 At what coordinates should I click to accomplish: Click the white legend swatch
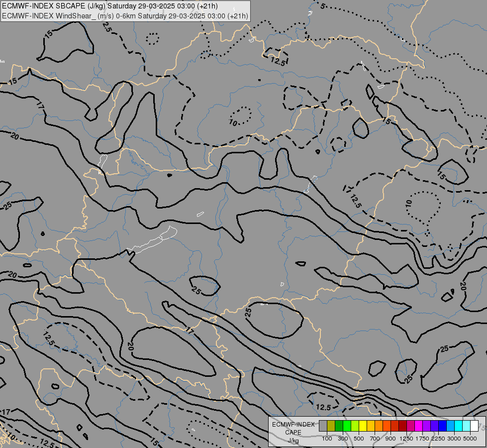(x=474, y=426)
